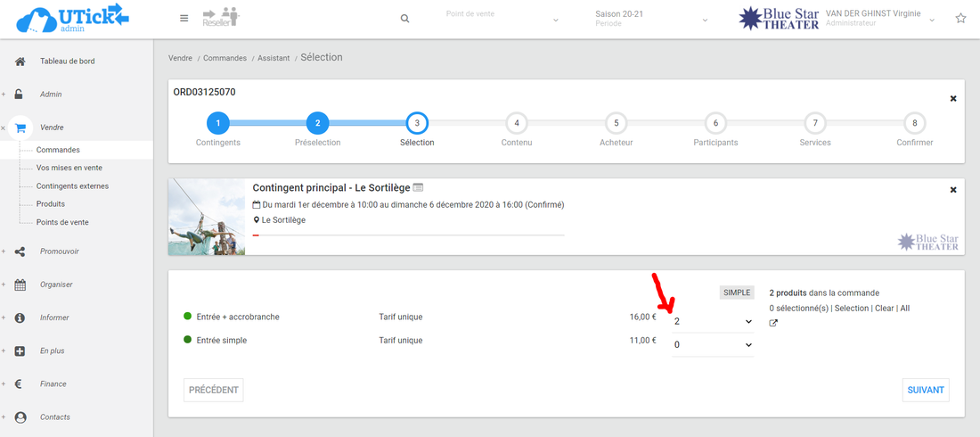Click the SUIVANT button
The height and width of the screenshot is (437, 980).
pos(926,390)
